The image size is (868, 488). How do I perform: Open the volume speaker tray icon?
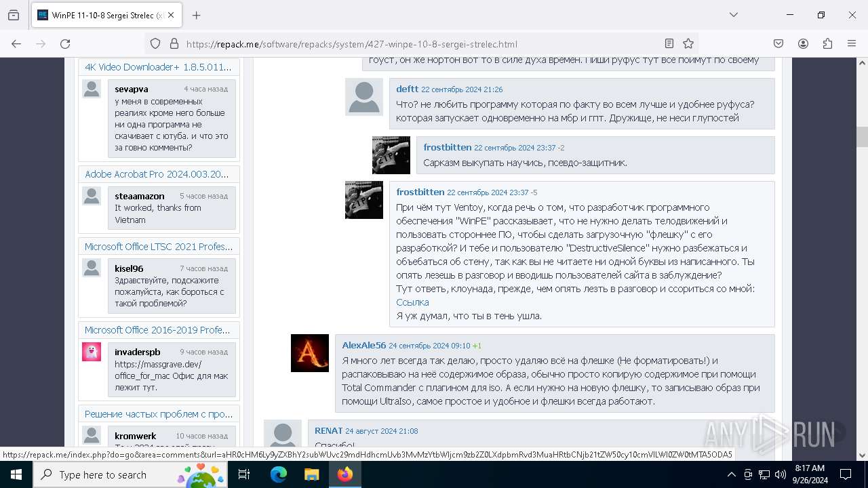pyautogui.click(x=781, y=474)
